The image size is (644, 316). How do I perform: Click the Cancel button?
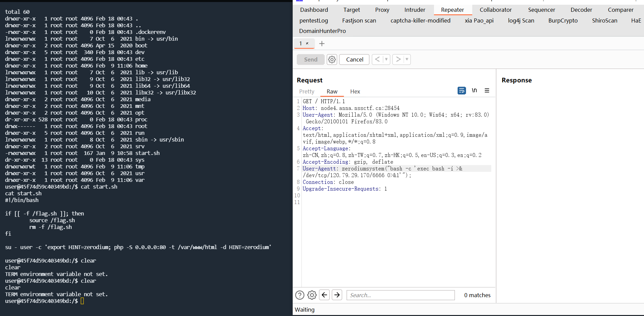354,60
